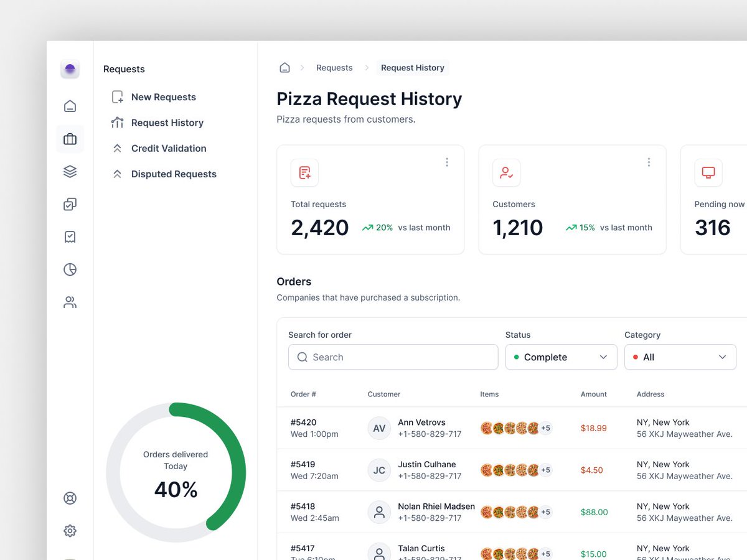Viewport: 747px width, 560px height.
Task: Click the $18.99 amount
Action: tap(594, 428)
